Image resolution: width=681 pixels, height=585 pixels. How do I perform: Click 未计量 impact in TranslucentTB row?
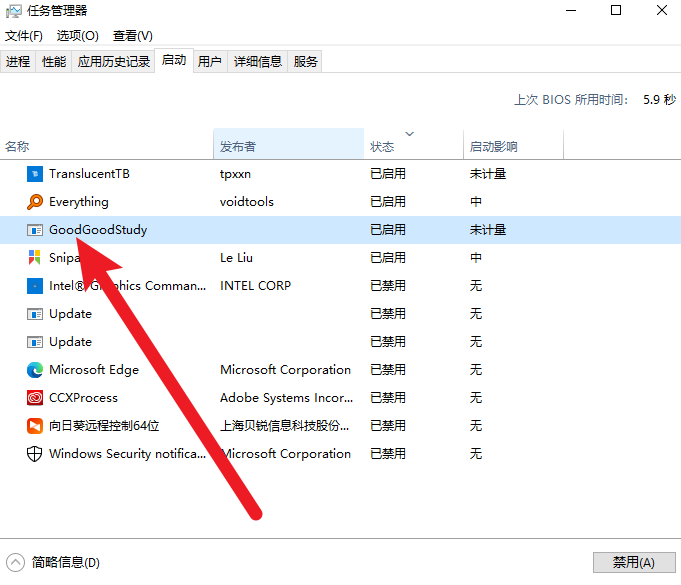click(x=488, y=174)
